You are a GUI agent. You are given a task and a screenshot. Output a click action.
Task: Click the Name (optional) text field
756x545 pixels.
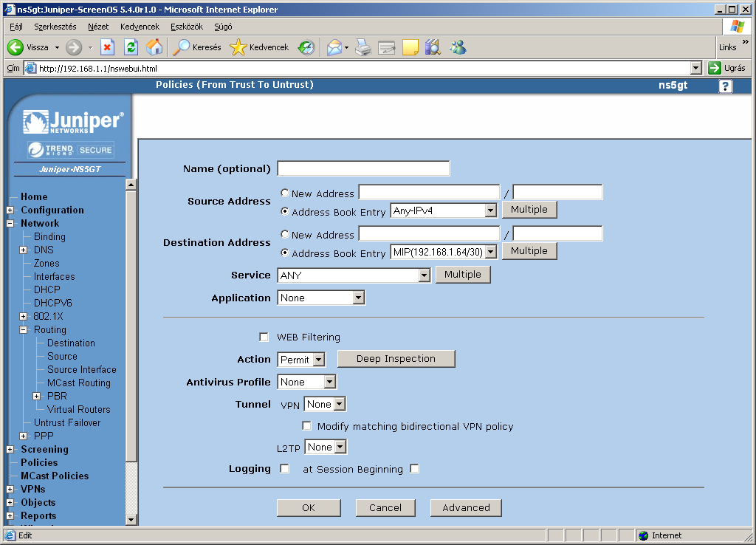(x=363, y=168)
